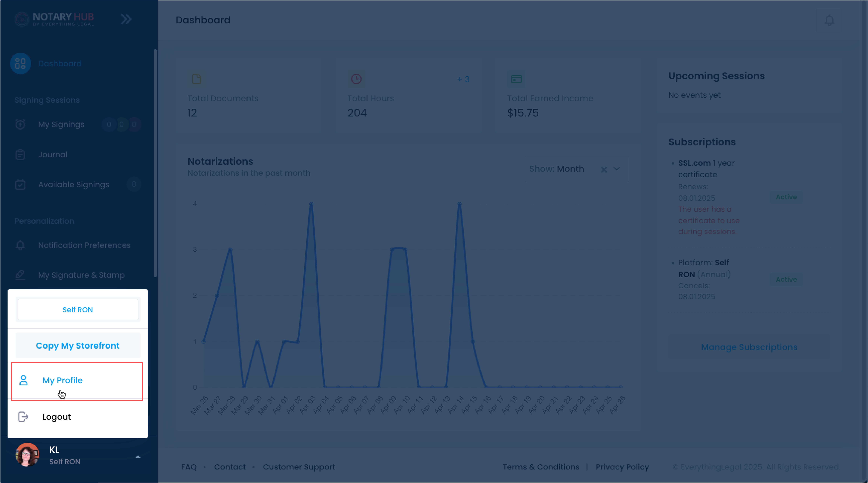This screenshot has height=483, width=868.
Task: Click 'Notarizations in the past month' subtitle
Action: [x=249, y=173]
